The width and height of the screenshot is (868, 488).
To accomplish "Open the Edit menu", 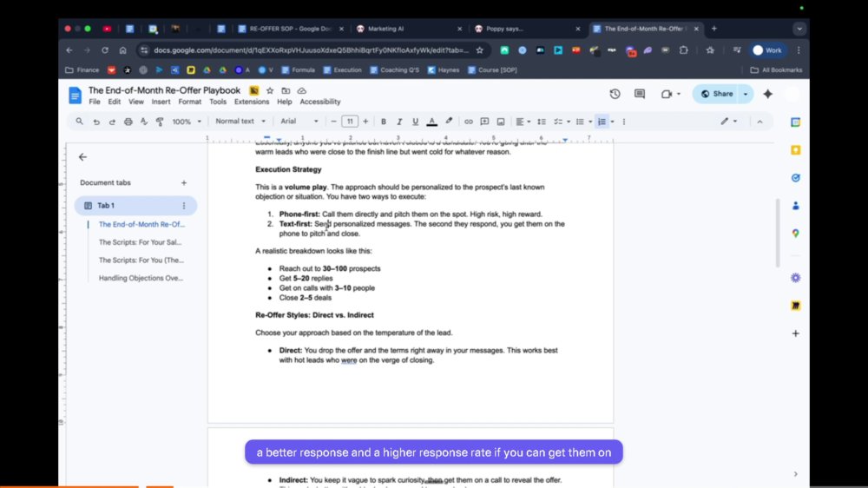I will [x=114, y=102].
